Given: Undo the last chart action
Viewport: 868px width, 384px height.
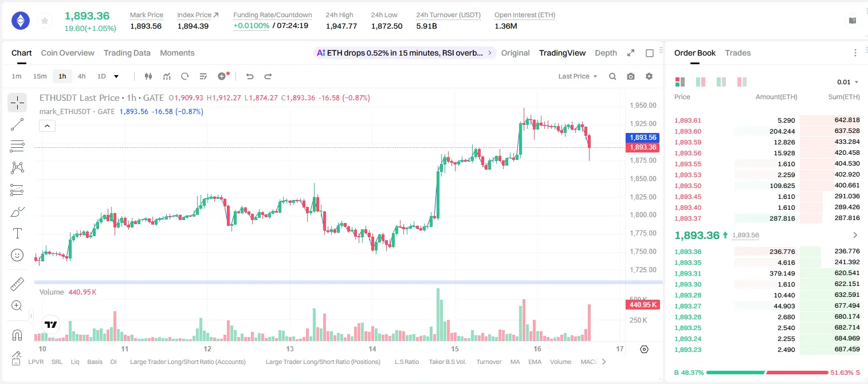Looking at the screenshot, I should tap(249, 76).
